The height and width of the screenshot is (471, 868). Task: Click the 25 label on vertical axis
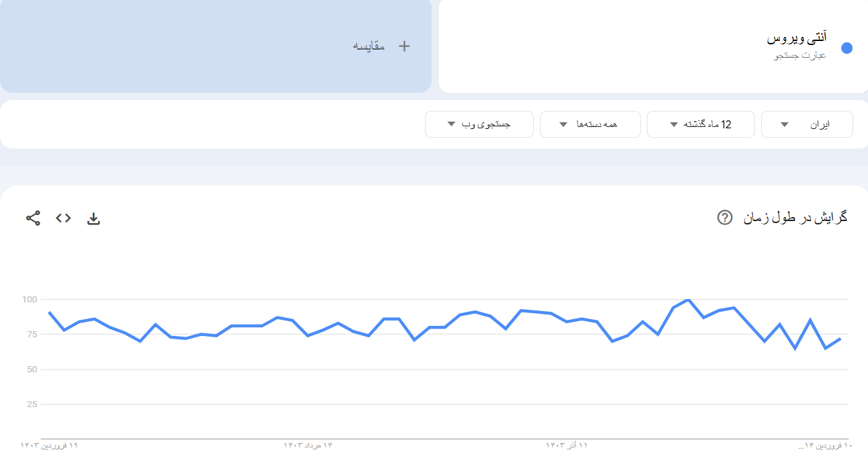click(x=31, y=404)
